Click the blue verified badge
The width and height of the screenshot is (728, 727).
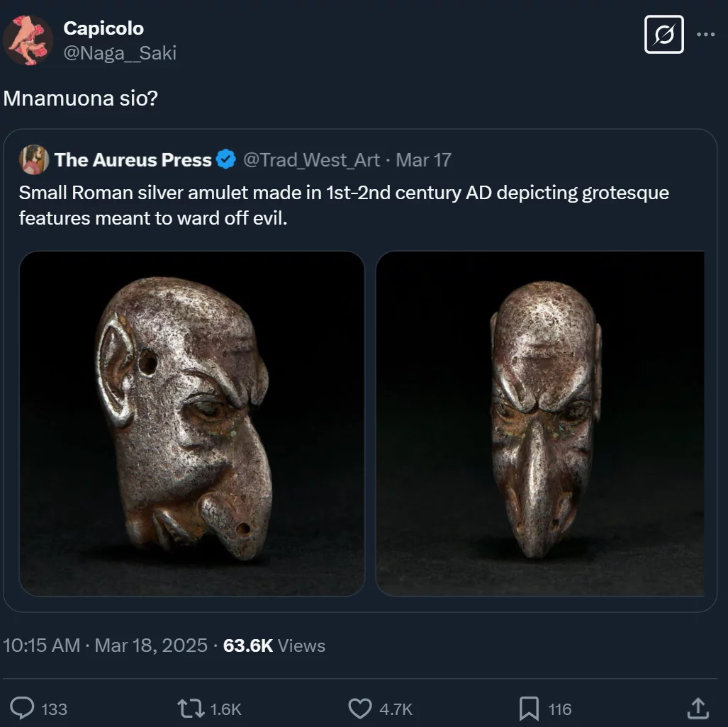226,160
